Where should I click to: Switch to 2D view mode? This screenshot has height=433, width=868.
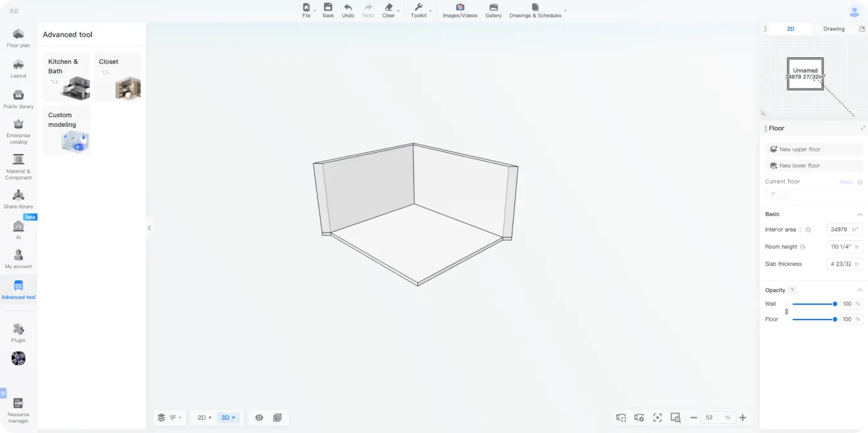click(204, 418)
